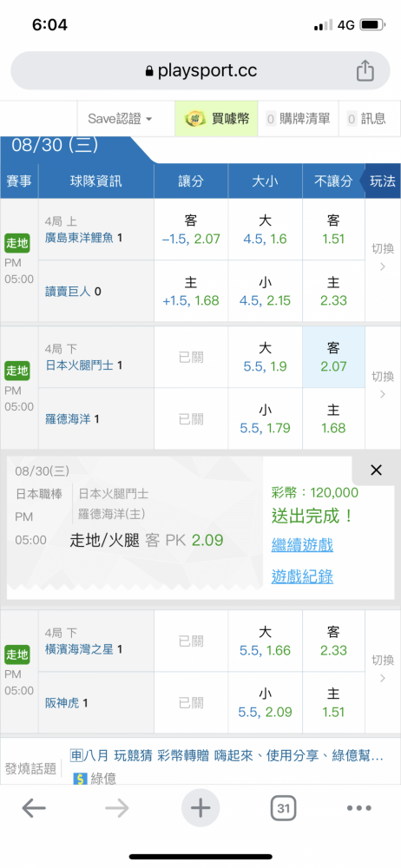Viewport: 401px width, 868px height.
Task: Open a new tab with the plus button
Action: click(200, 808)
